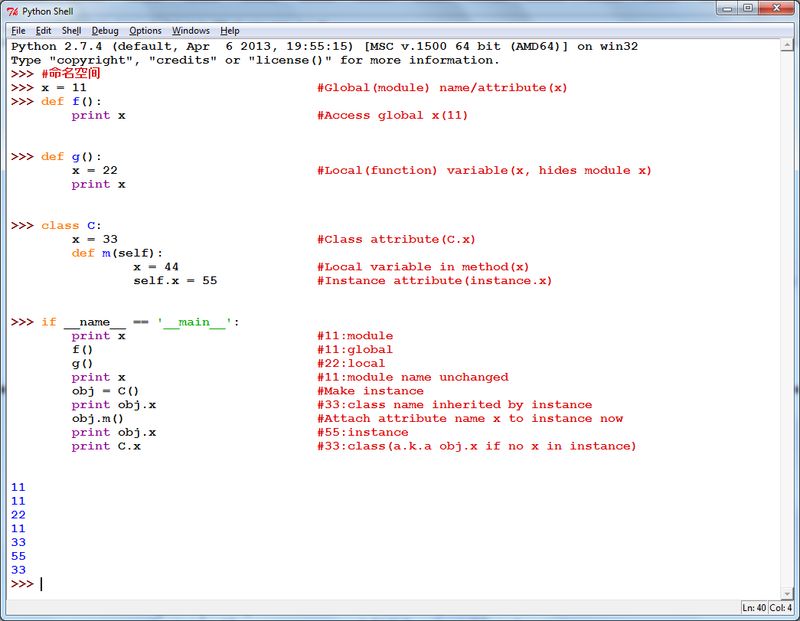The height and width of the screenshot is (621, 800).
Task: Click the '#55:instance' comment
Action: point(362,433)
